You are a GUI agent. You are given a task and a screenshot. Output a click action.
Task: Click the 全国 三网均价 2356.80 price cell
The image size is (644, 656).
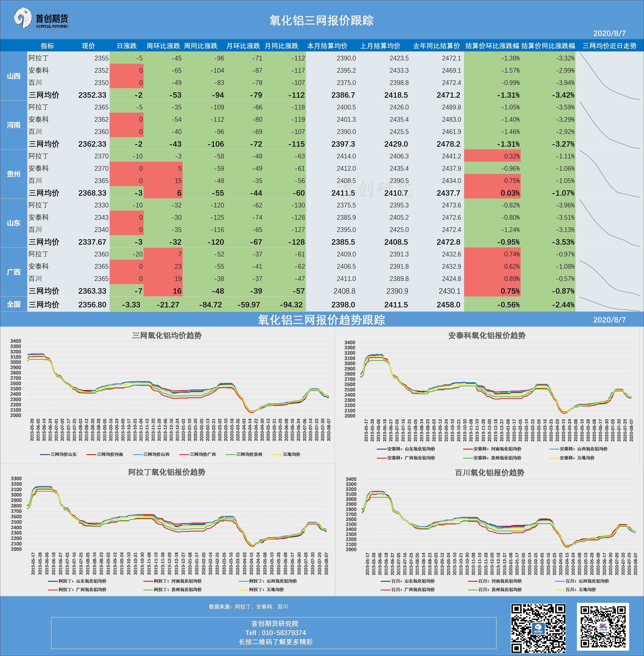92,305
